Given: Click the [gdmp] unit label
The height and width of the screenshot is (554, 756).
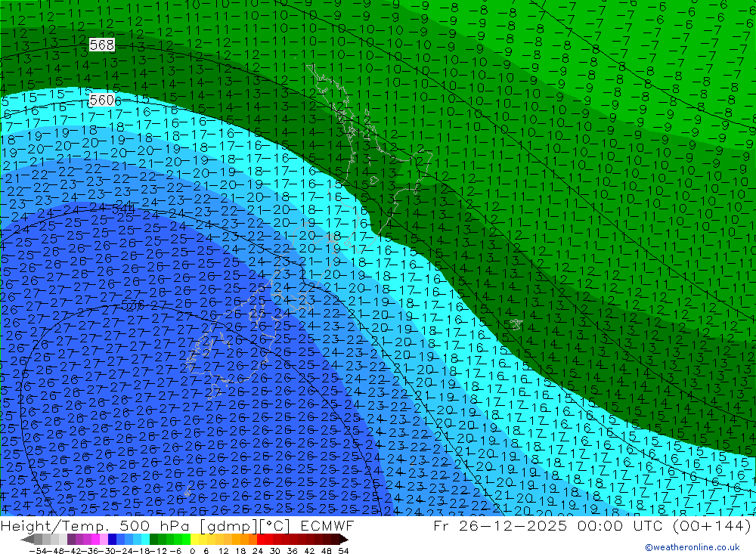Looking at the screenshot, I should 224,526.
